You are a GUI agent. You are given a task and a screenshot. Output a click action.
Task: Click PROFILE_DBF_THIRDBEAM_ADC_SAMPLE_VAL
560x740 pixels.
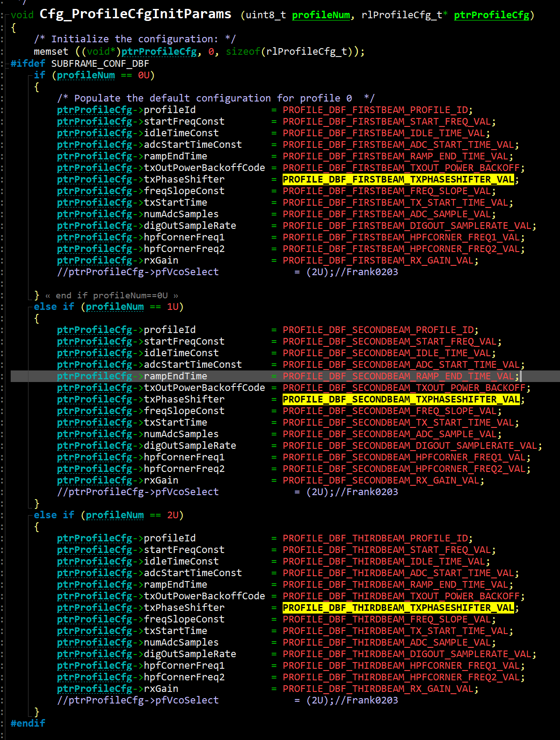(387, 642)
